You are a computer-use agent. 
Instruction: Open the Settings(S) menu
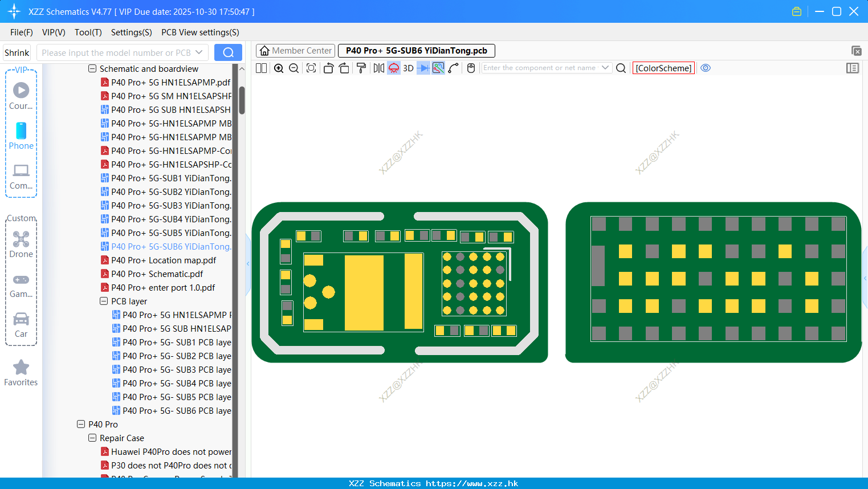click(x=132, y=32)
